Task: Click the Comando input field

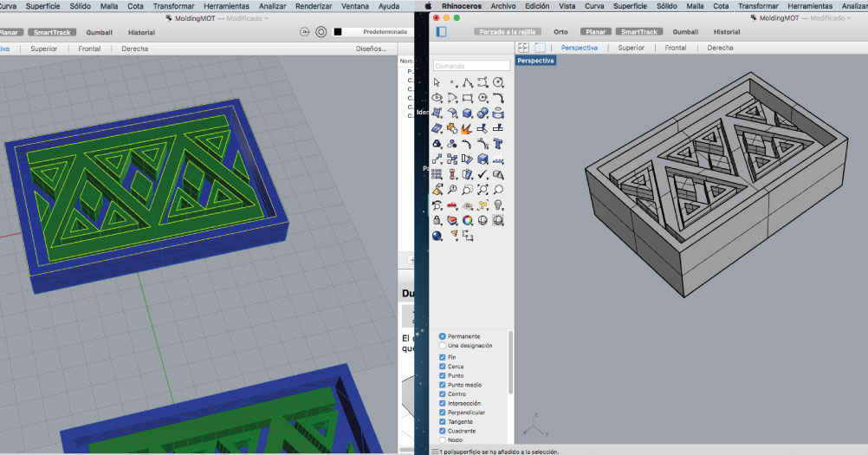Action: [x=471, y=65]
